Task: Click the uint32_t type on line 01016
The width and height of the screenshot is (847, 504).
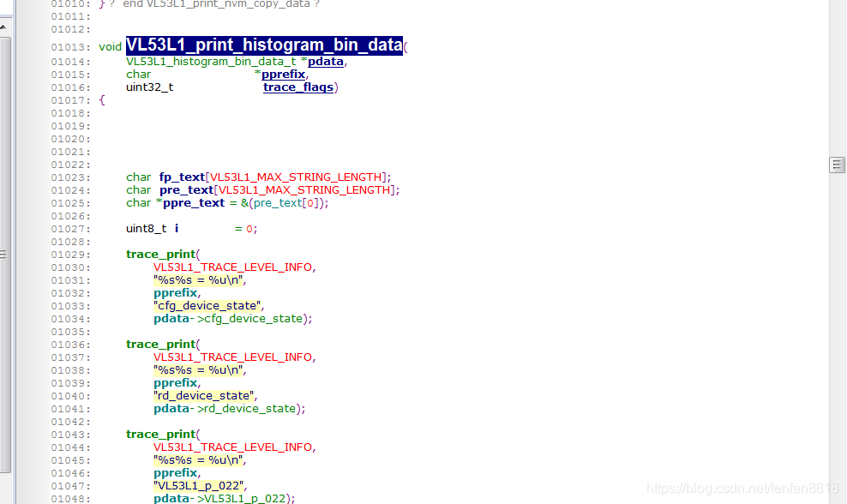Action: pyautogui.click(x=150, y=87)
